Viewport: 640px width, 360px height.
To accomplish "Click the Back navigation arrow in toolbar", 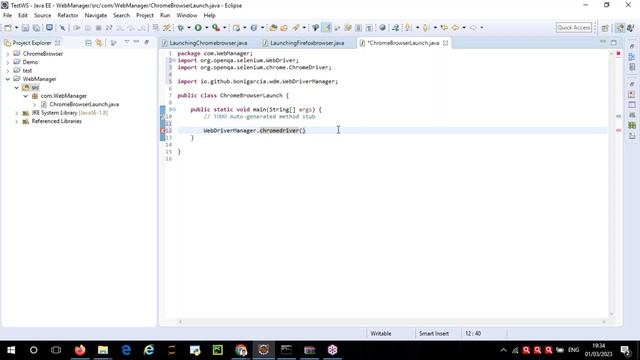I will point(455,28).
